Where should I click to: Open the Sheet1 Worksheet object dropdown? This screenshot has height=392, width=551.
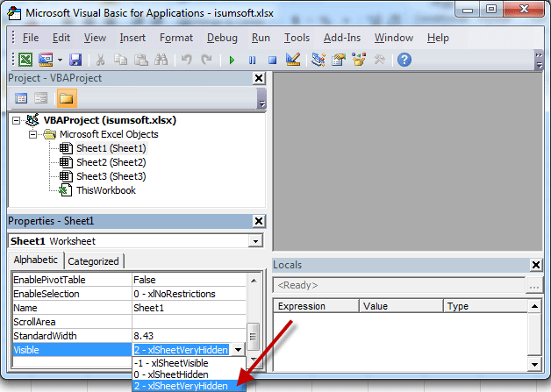tap(255, 241)
